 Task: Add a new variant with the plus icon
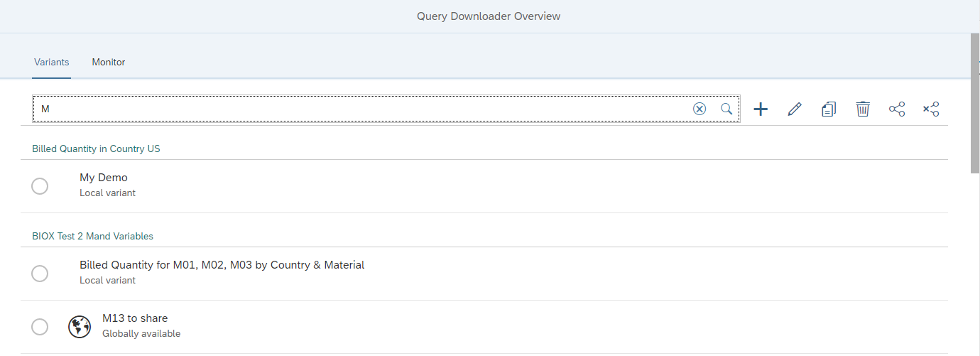761,109
